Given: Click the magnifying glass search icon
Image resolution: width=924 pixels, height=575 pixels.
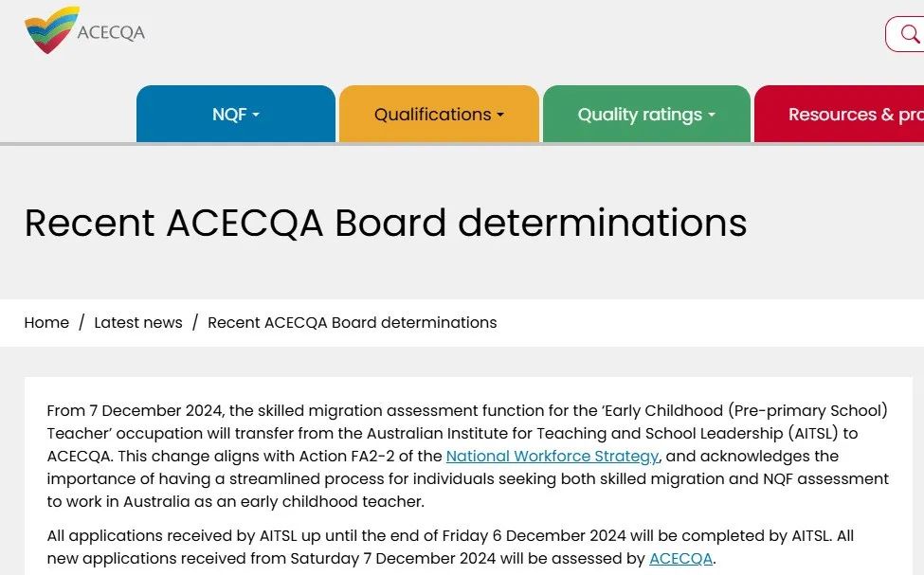Looking at the screenshot, I should (x=911, y=34).
